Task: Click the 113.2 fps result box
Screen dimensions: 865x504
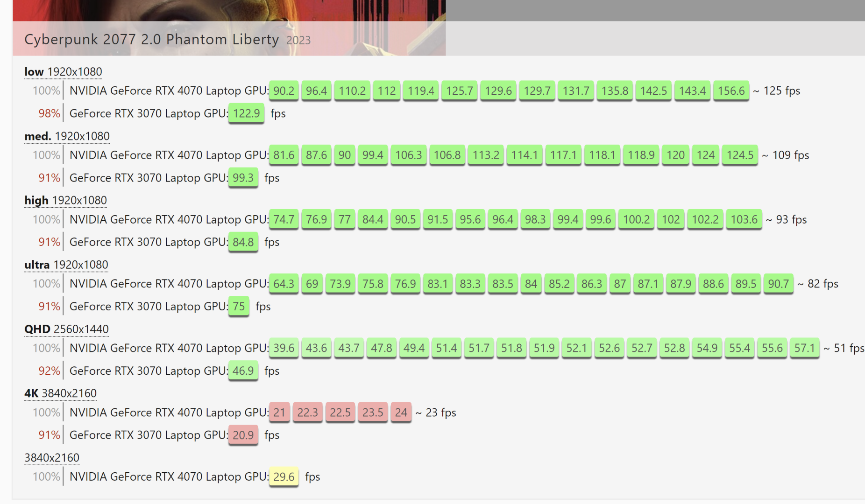Action: [x=486, y=155]
